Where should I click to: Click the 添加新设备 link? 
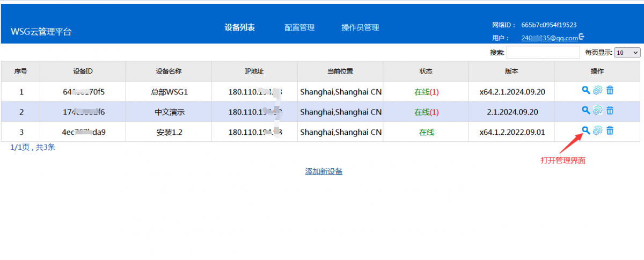point(324,171)
